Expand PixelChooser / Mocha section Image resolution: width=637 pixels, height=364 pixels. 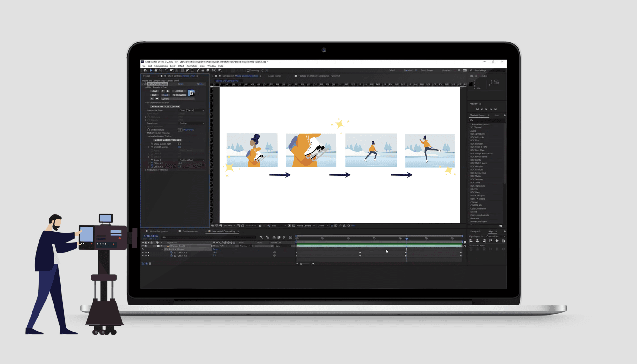click(x=146, y=170)
